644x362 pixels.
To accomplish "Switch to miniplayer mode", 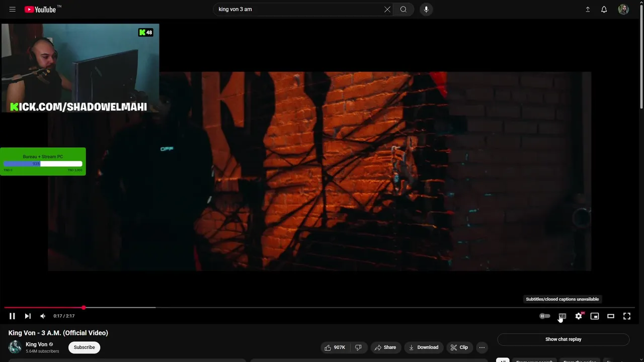I will click(x=595, y=316).
